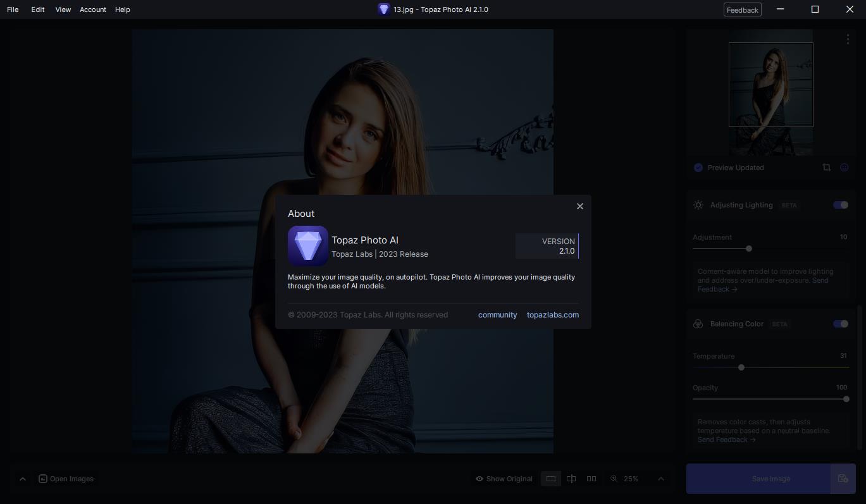
Task: Toggle Show Original
Action: click(x=504, y=479)
